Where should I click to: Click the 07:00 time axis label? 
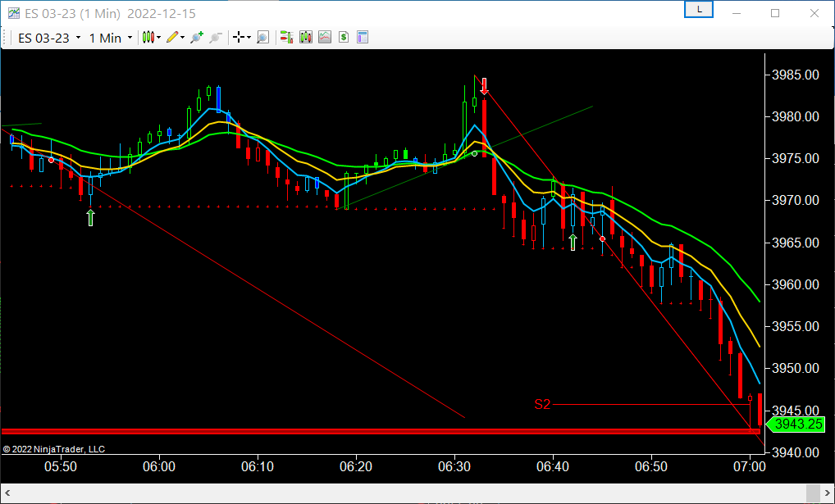[x=749, y=467]
